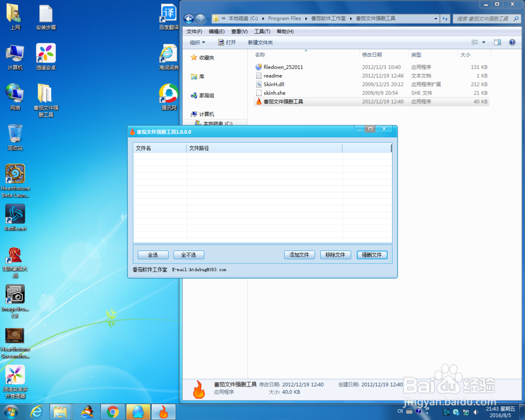Open the 编辑(E) menu in Explorer
Viewport: 525px width, 420px height.
[x=217, y=31]
